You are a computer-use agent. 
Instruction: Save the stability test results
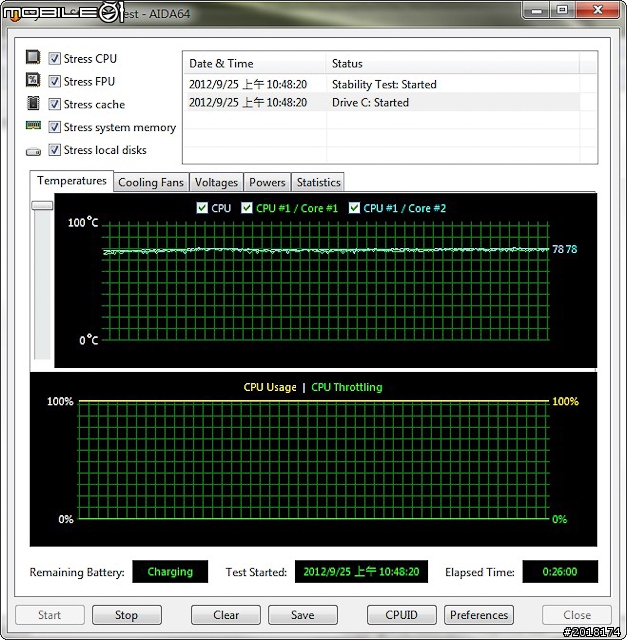(303, 615)
